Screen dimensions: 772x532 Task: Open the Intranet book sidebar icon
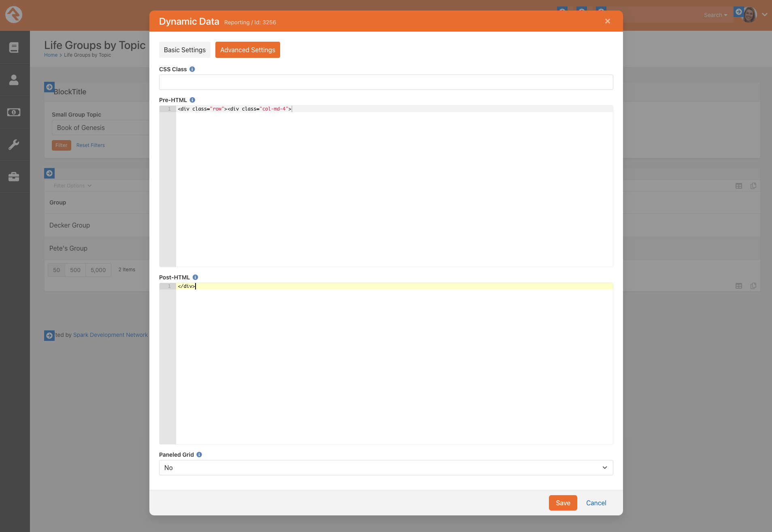14,47
